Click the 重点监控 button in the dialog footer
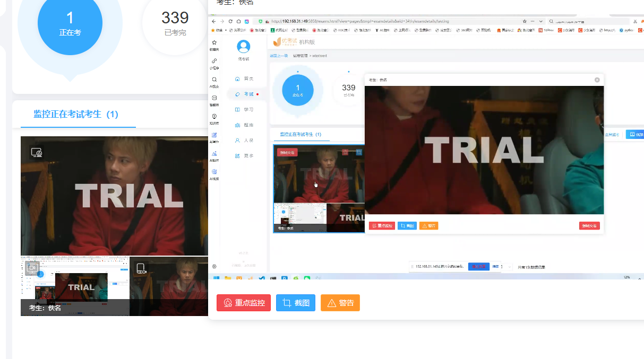 pos(244,303)
